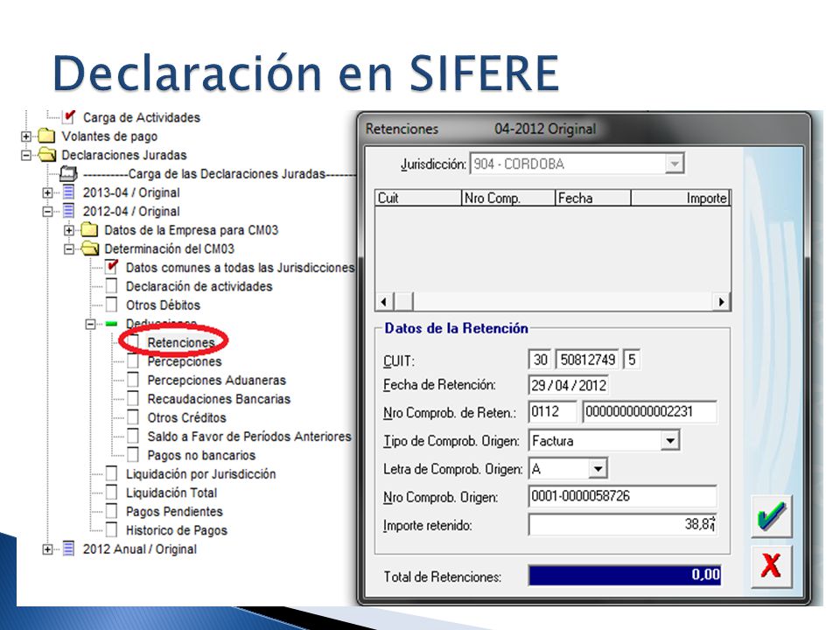Click the CUIT check digit field

(x=632, y=360)
